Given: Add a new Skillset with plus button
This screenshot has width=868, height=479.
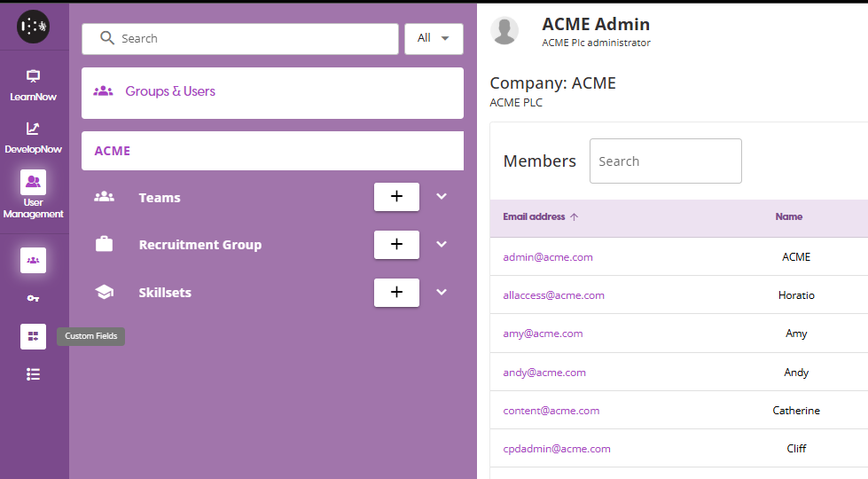Looking at the screenshot, I should (x=396, y=292).
